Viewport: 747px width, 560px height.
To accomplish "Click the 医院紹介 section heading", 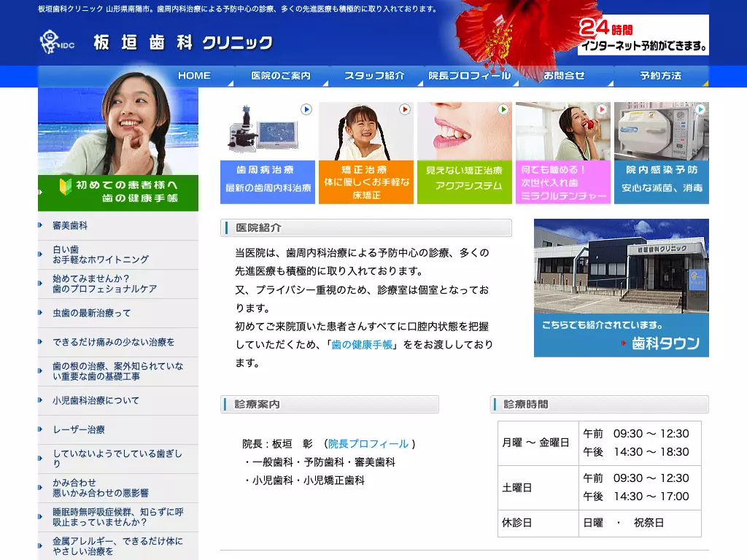I will (366, 227).
